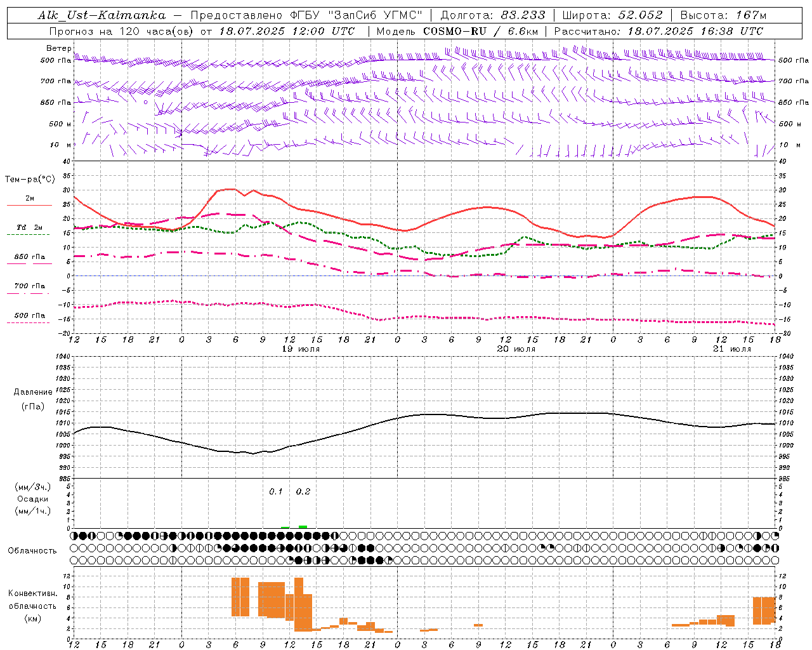Click the 10 м wind level label on right axis
This screenshot has width=812, height=650.
[x=789, y=145]
